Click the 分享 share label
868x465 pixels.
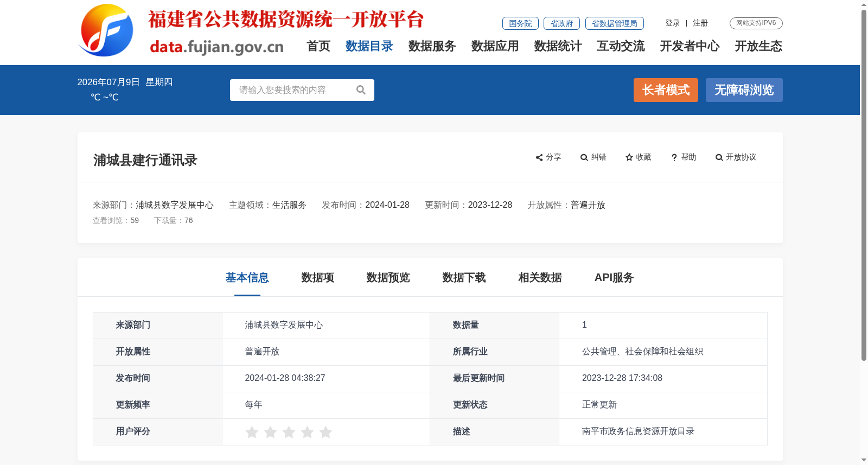[553, 157]
